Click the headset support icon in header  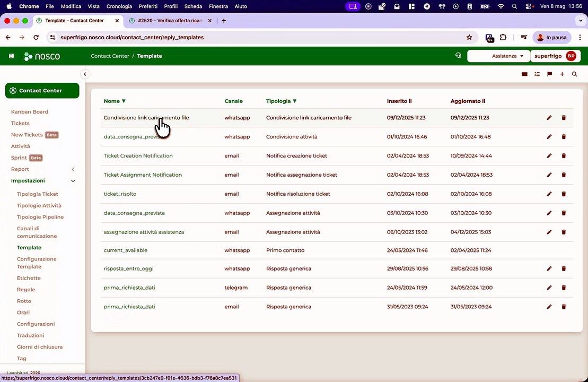[458, 56]
